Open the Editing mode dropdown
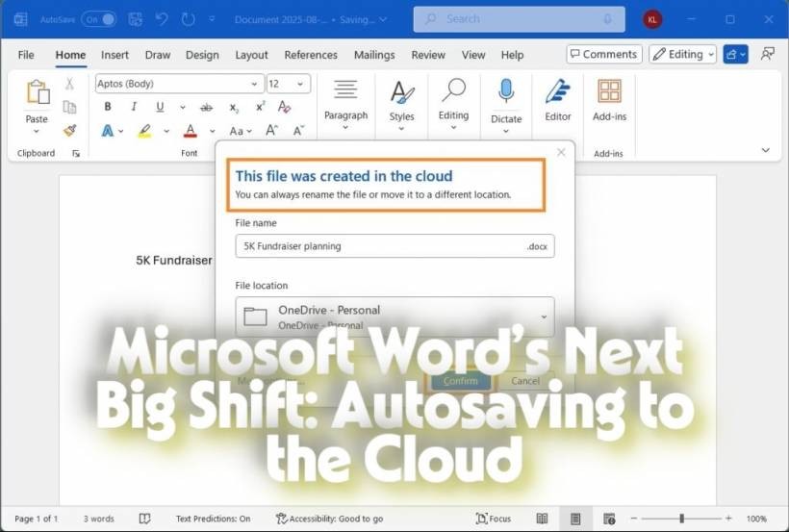 click(x=682, y=55)
